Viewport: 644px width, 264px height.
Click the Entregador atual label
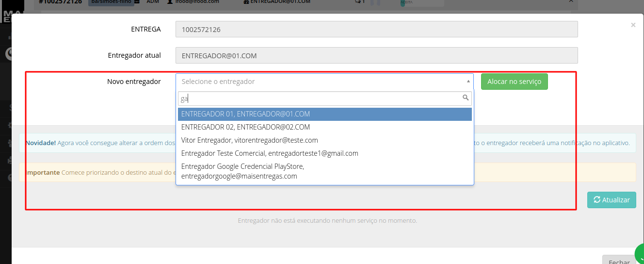coord(134,55)
